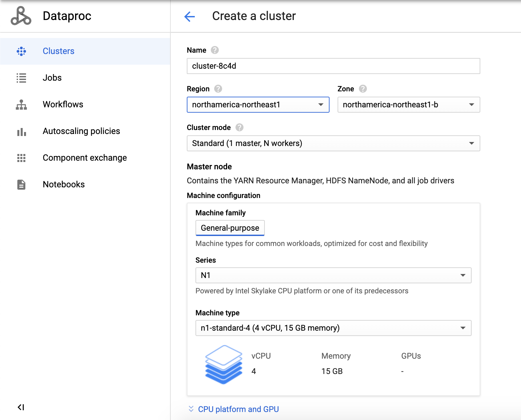This screenshot has width=521, height=420.
Task: Click the Cluster mode help icon
Action: [239, 127]
